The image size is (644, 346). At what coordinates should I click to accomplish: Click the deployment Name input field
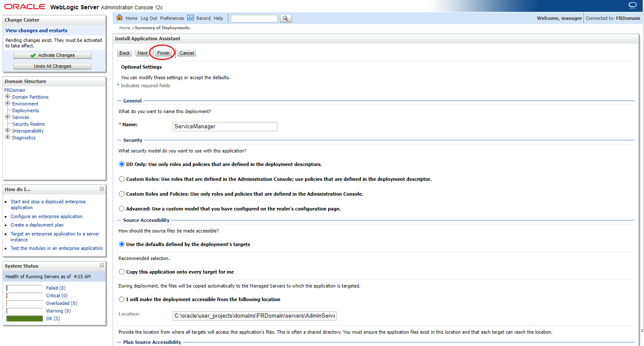(x=225, y=127)
